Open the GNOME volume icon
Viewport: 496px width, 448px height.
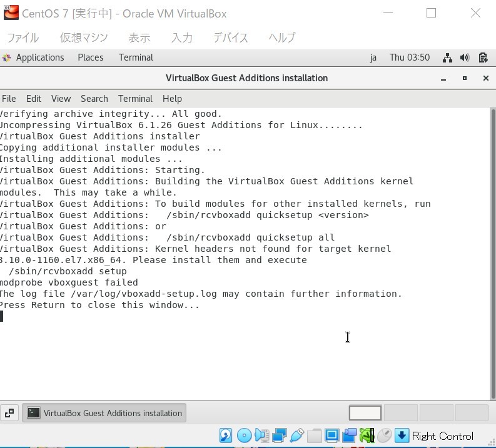coord(465,57)
